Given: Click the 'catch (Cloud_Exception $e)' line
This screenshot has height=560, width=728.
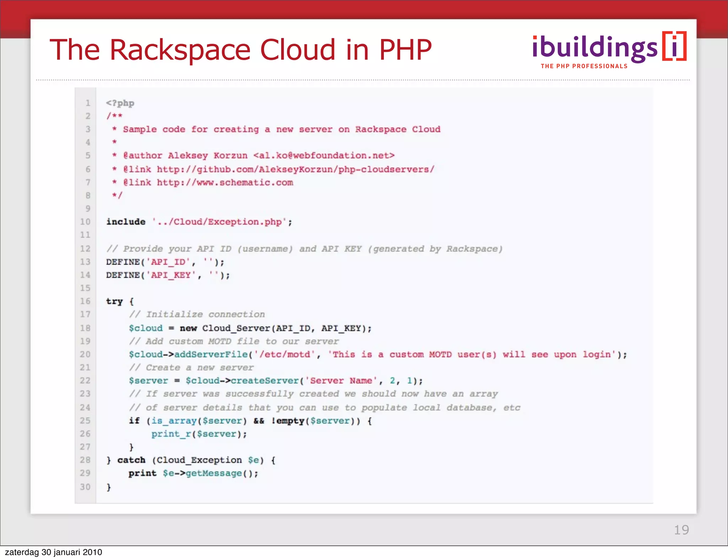Looking at the screenshot, I should [191, 460].
